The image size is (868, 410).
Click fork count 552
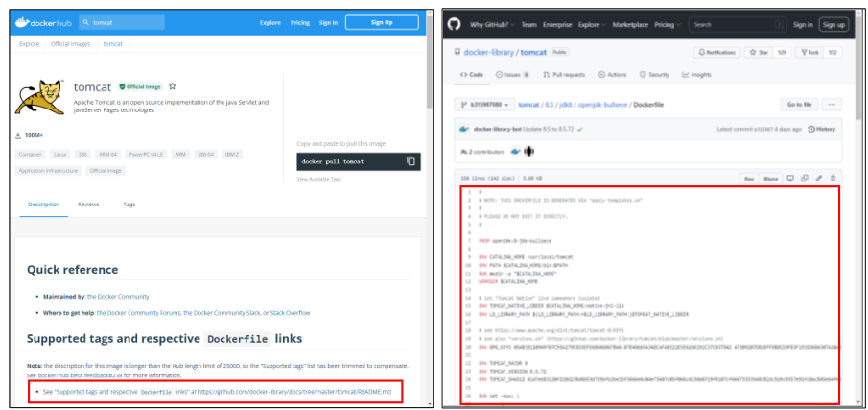tap(832, 52)
